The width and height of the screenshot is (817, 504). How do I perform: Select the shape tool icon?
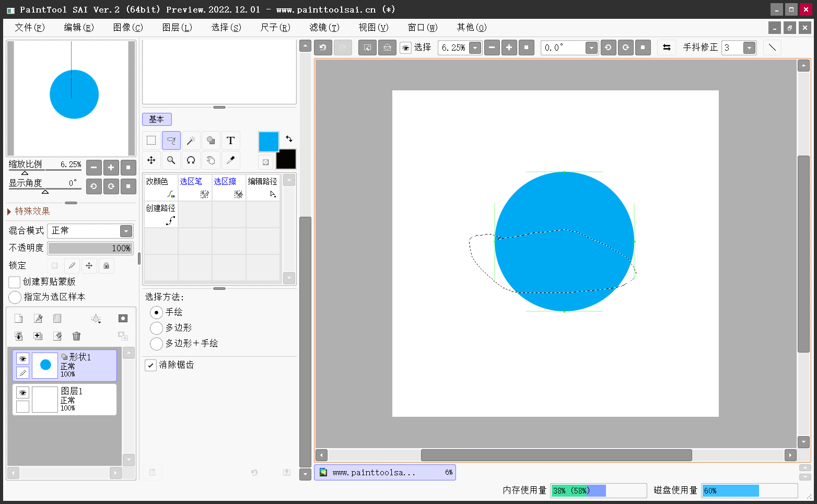pyautogui.click(x=211, y=140)
